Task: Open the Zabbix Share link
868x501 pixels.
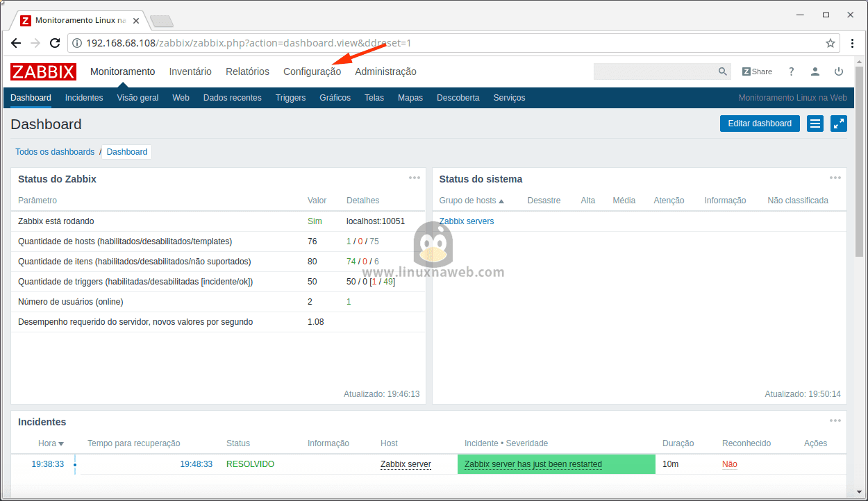Action: coord(757,71)
